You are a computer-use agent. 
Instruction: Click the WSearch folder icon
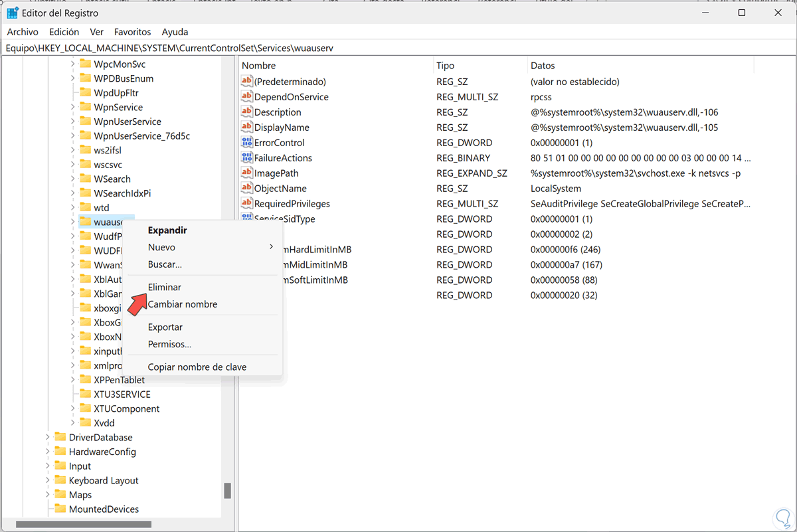pyautogui.click(x=85, y=179)
